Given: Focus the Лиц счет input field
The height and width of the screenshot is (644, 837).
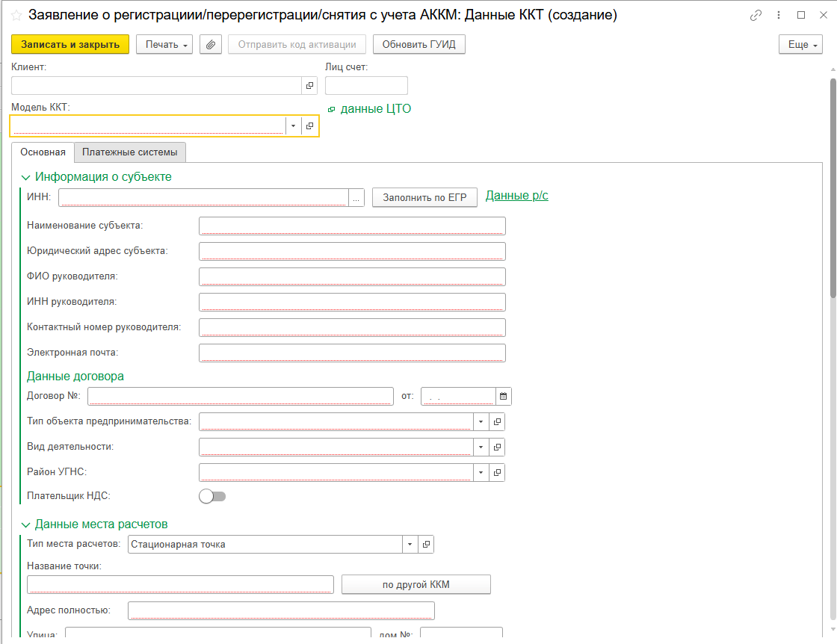Looking at the screenshot, I should coord(366,85).
